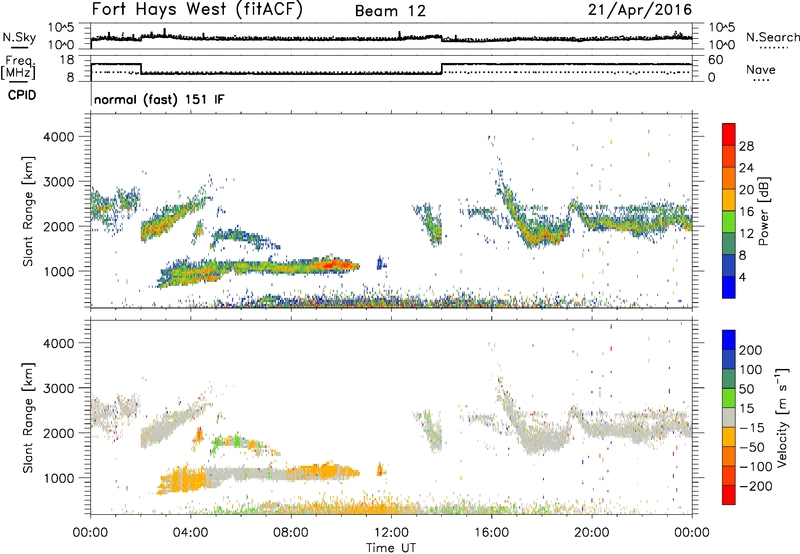Click the '4000' tick on the power panel
The width and height of the screenshot is (800, 554).
(59, 137)
